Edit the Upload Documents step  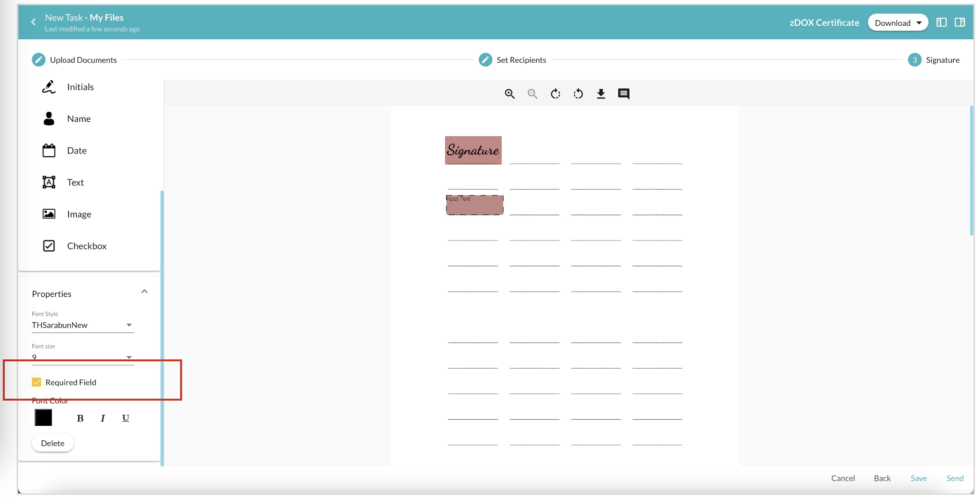coord(38,60)
